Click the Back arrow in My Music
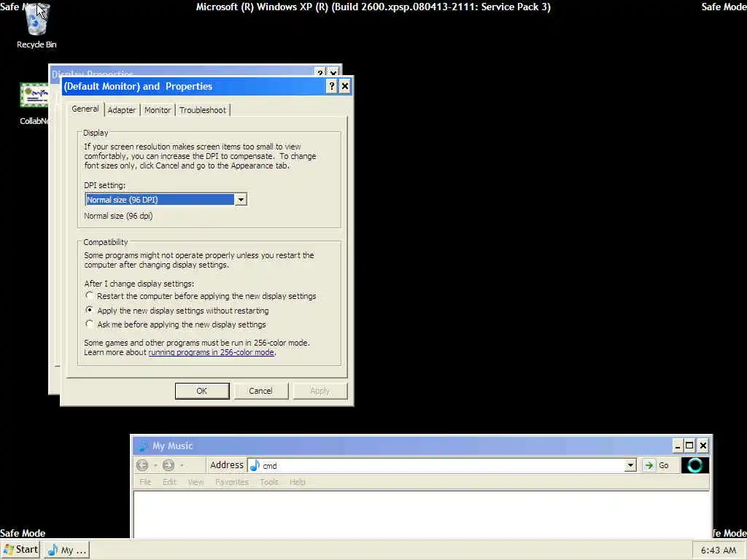The height and width of the screenshot is (560, 747). pos(142,465)
